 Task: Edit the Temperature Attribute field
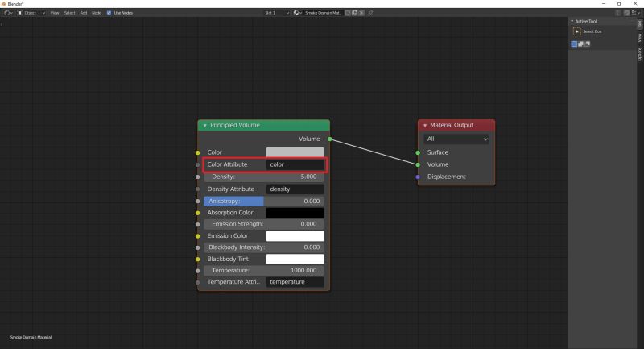coord(295,282)
